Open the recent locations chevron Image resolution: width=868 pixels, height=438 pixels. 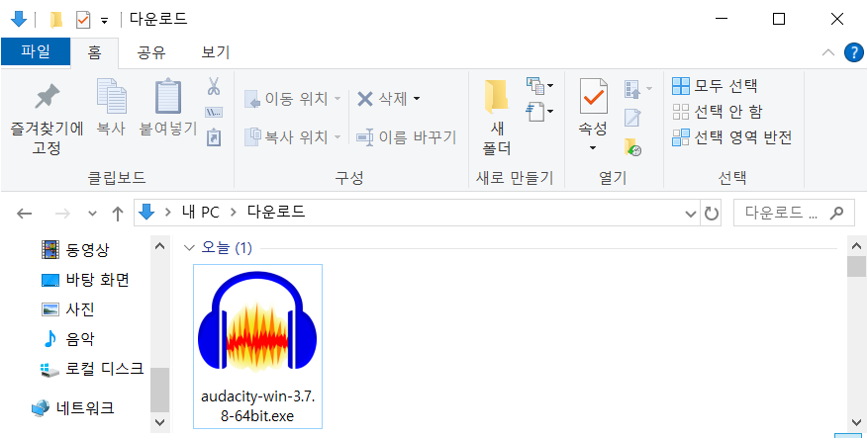point(92,214)
